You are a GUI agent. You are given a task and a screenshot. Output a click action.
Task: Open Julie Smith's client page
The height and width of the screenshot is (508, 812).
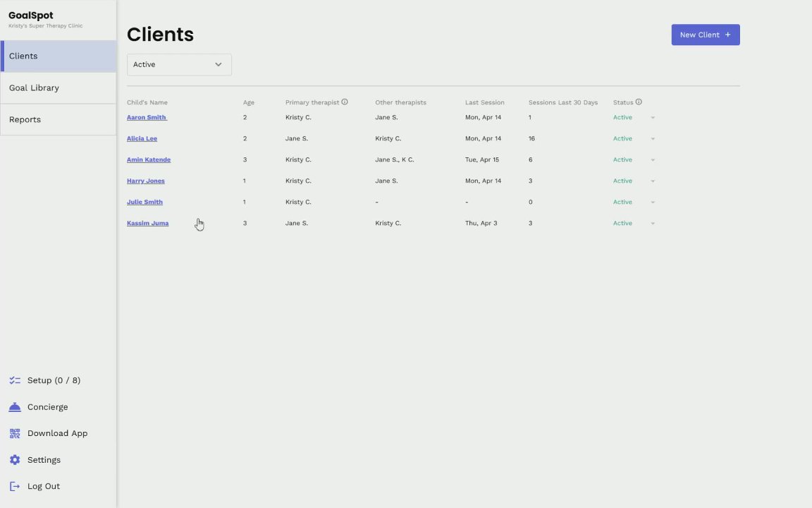[x=144, y=202]
